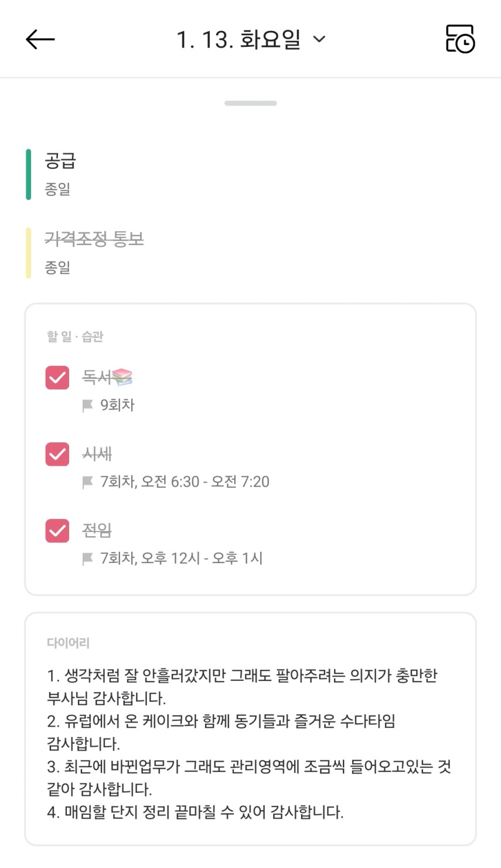Uncheck the 시세 task checkbox
The image size is (501, 868).
[x=57, y=455]
